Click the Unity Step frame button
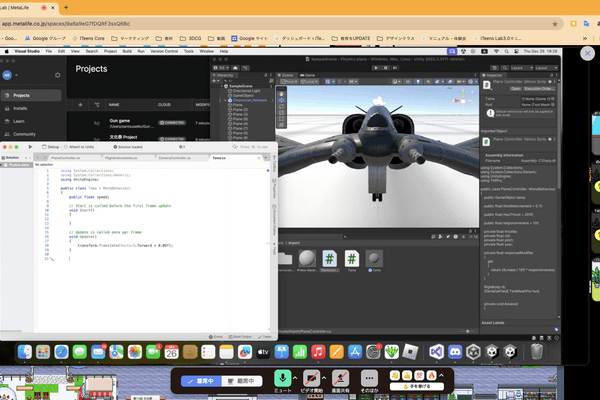The height and width of the screenshot is (400, 600). [395, 68]
